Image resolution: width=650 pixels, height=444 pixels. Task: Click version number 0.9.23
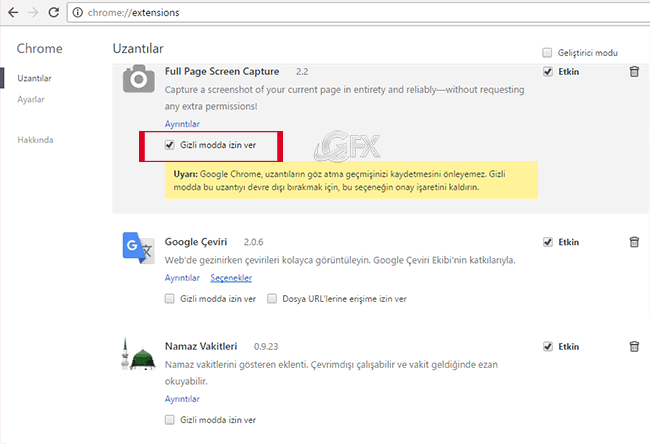tap(266, 347)
